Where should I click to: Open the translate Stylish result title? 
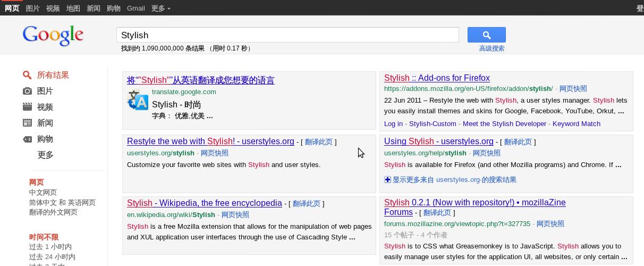(x=201, y=80)
